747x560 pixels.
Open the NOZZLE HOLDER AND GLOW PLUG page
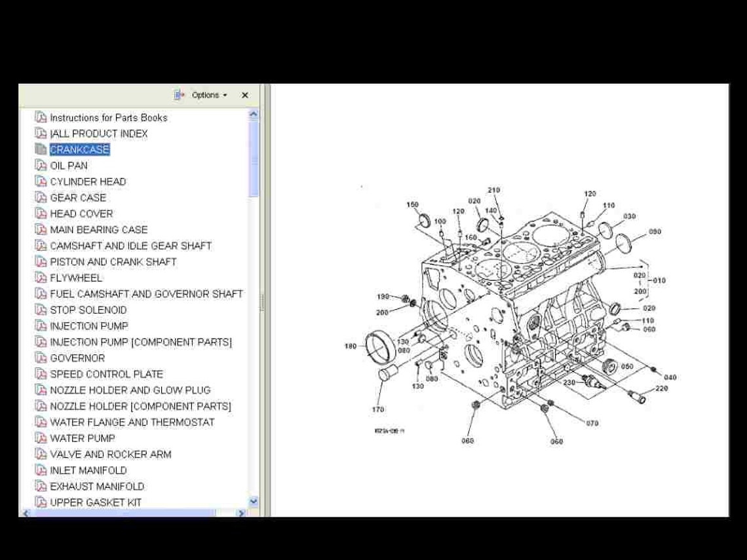click(130, 390)
